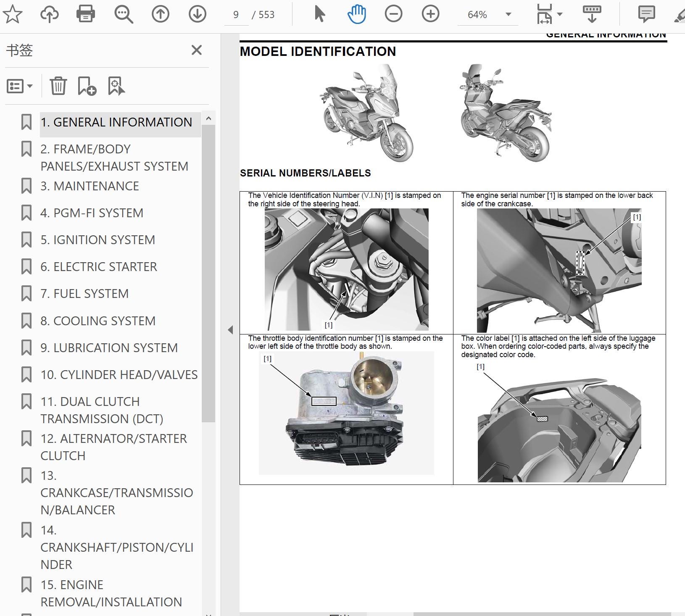Add a new bookmark
The width and height of the screenshot is (685, 616).
(87, 86)
